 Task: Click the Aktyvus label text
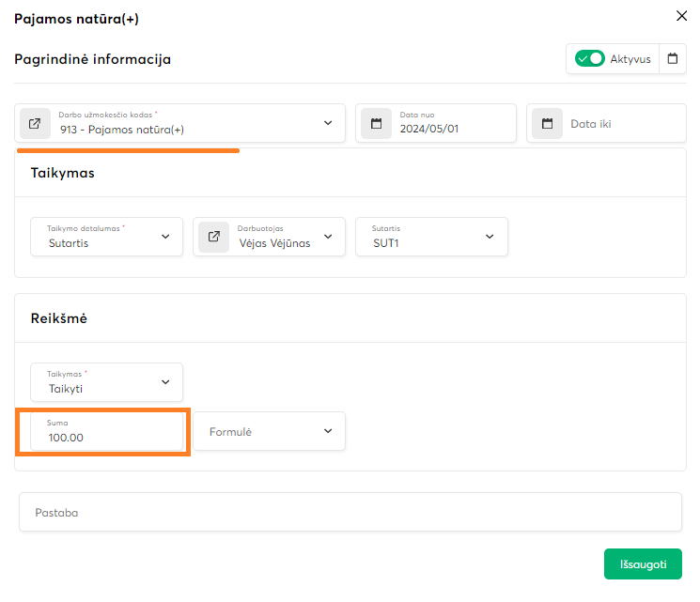[630, 59]
